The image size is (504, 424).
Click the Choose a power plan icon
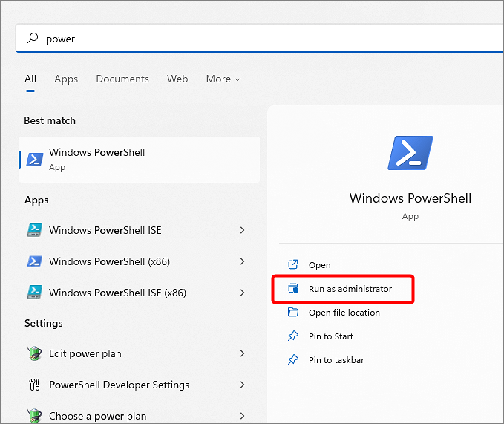(35, 415)
